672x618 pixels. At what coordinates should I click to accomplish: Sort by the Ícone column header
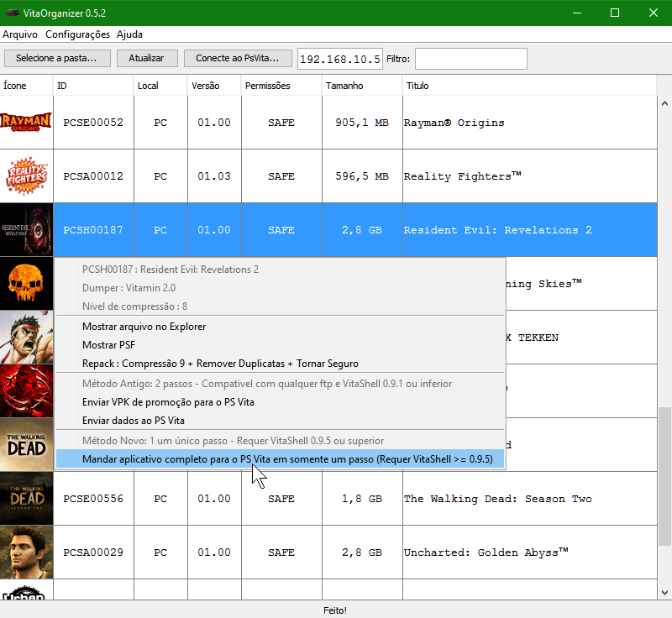26,86
